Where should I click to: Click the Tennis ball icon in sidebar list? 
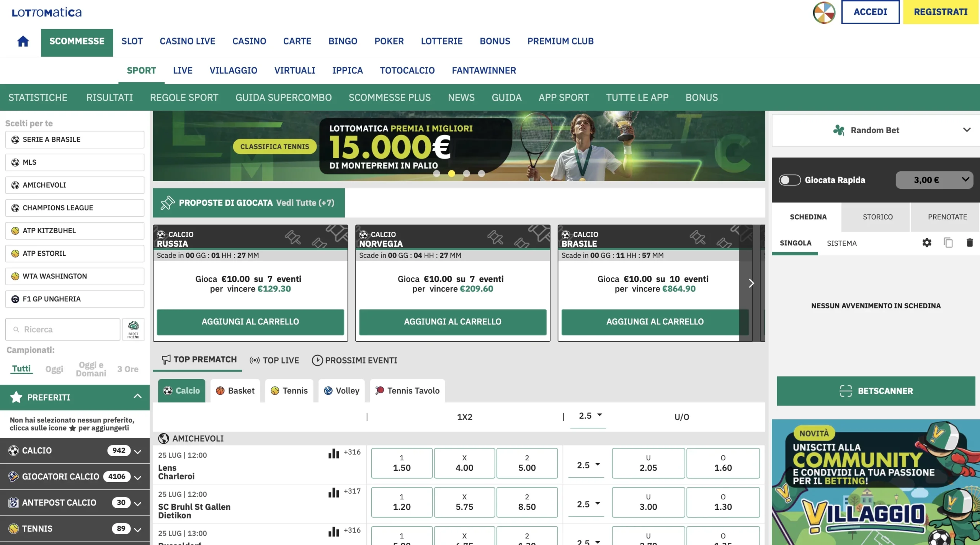[13, 529]
